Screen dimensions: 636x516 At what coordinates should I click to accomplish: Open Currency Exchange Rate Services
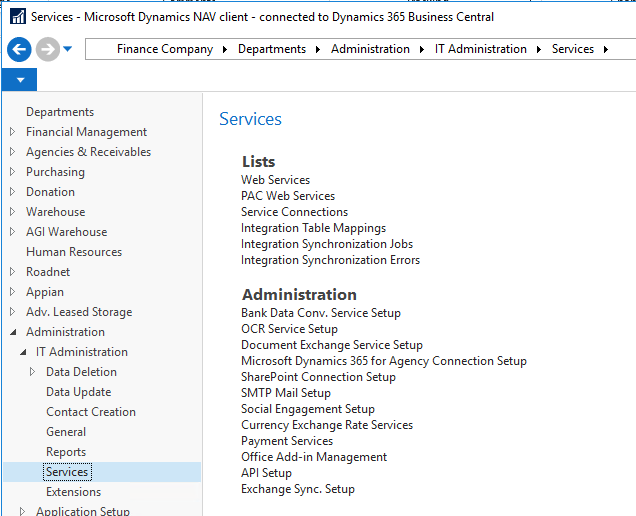[326, 425]
